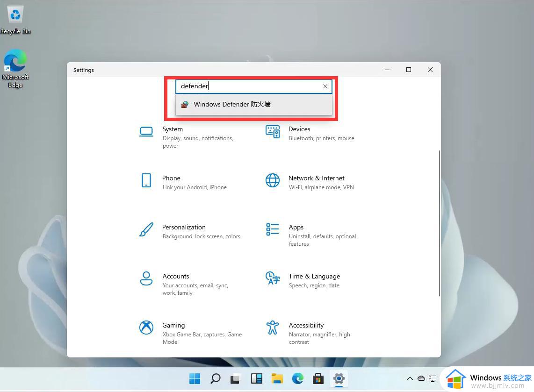Click the OneDrive cloud tray icon
The height and width of the screenshot is (392, 534).
coord(421,378)
